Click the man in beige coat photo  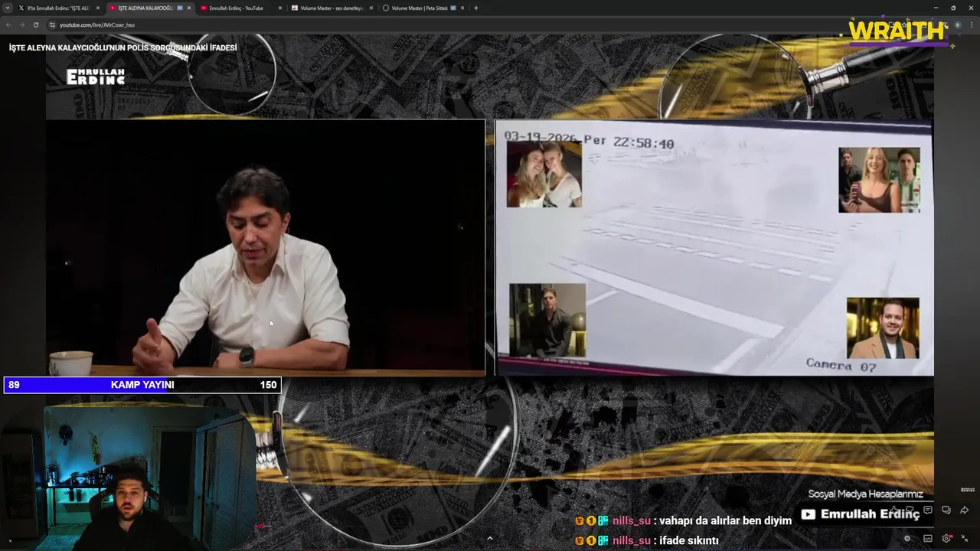click(883, 328)
